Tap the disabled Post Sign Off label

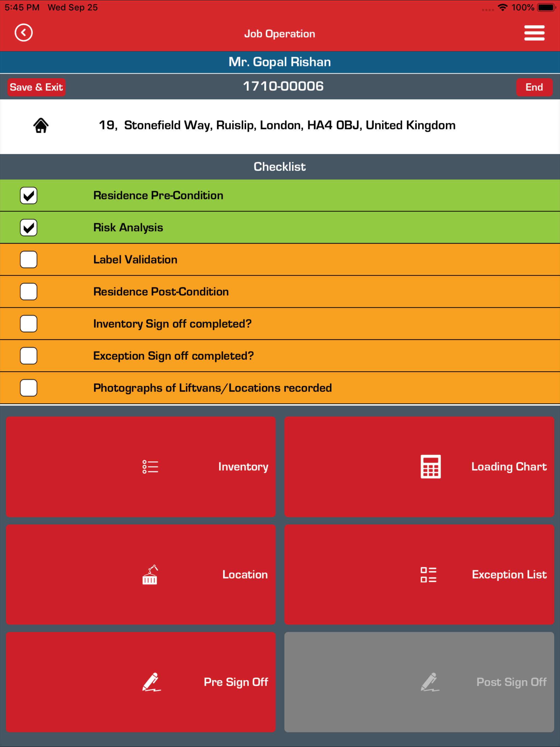[x=511, y=682]
